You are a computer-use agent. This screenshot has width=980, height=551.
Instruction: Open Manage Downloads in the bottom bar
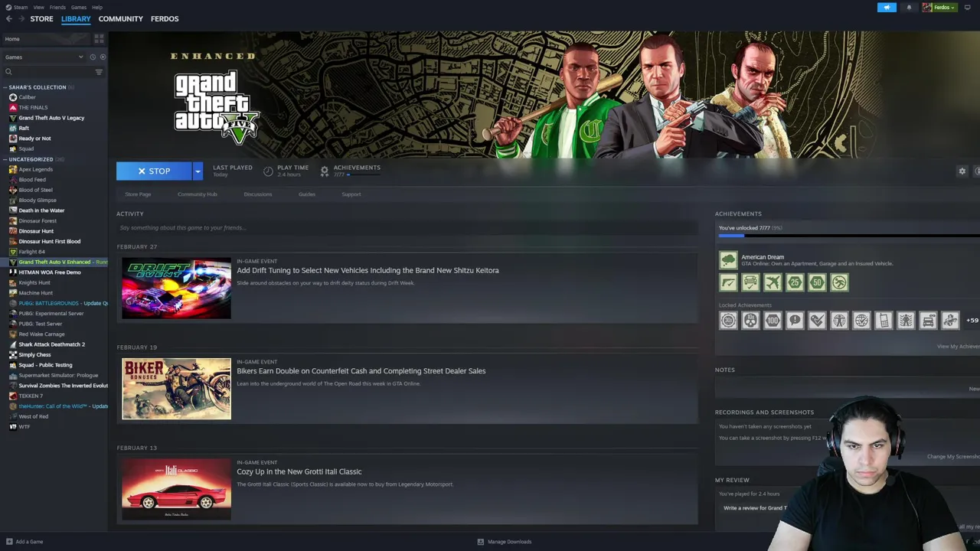(505, 542)
